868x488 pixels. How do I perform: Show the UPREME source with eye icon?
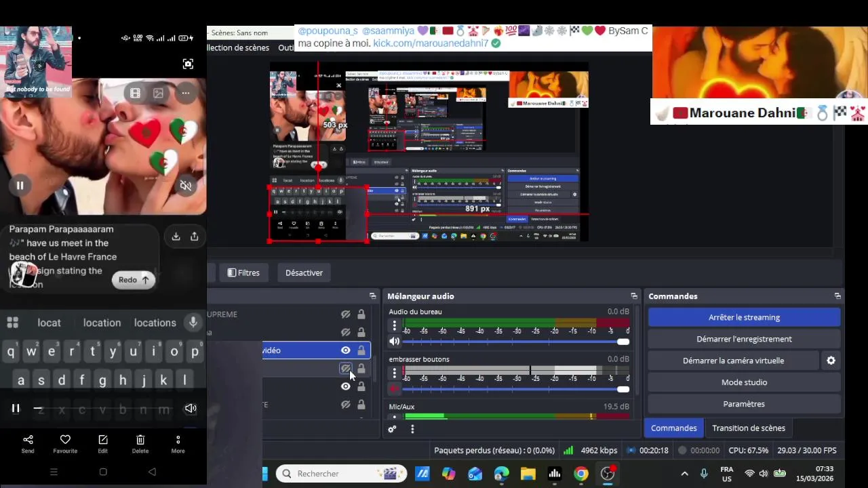pos(345,314)
